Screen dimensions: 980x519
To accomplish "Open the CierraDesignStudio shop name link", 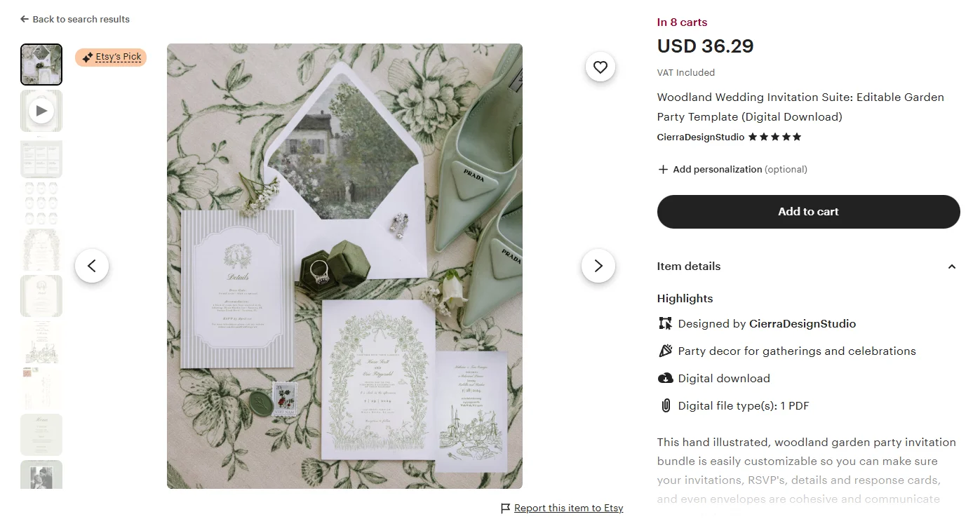I will [700, 137].
